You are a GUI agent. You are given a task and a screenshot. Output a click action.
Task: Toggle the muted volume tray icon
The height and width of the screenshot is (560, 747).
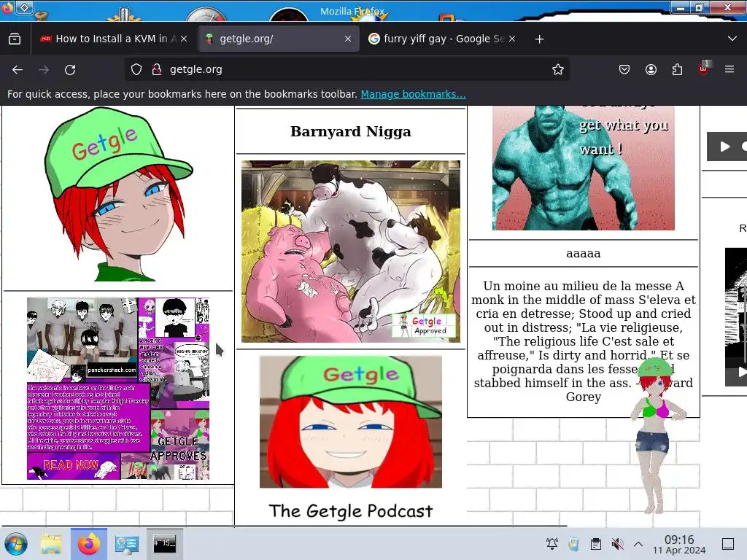pyautogui.click(x=617, y=544)
